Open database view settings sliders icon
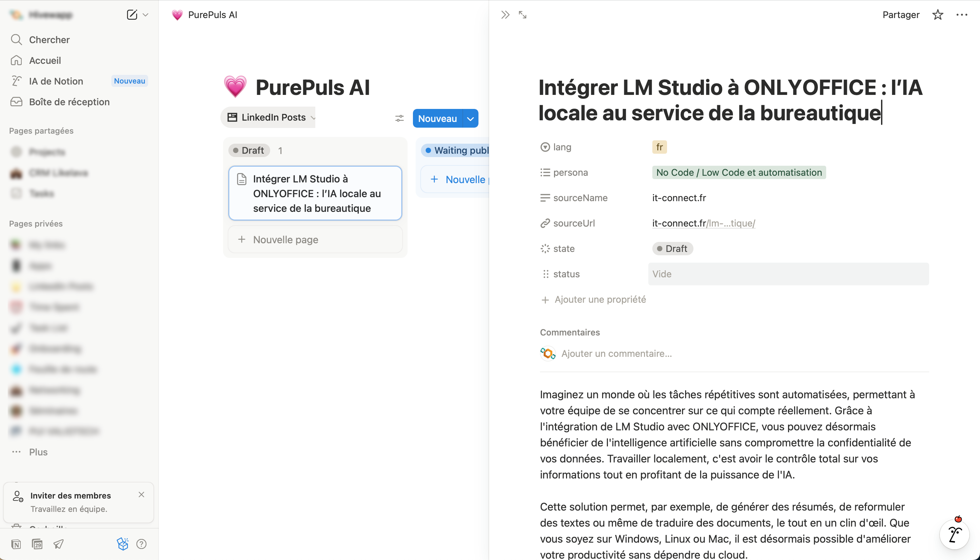The image size is (980, 560). coord(399,118)
